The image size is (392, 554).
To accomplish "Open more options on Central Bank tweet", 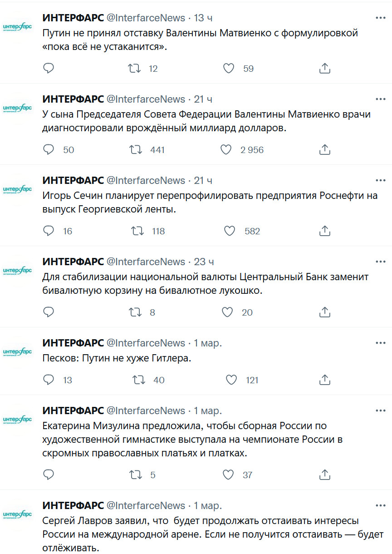I will coord(380,262).
